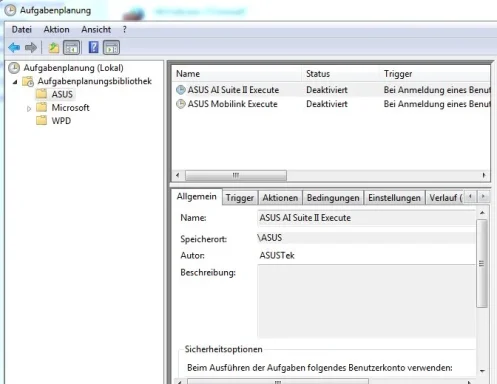Viewport: 497px width, 384px height.
Task: Click the ASUS Mobilink task icon
Action: [x=180, y=104]
